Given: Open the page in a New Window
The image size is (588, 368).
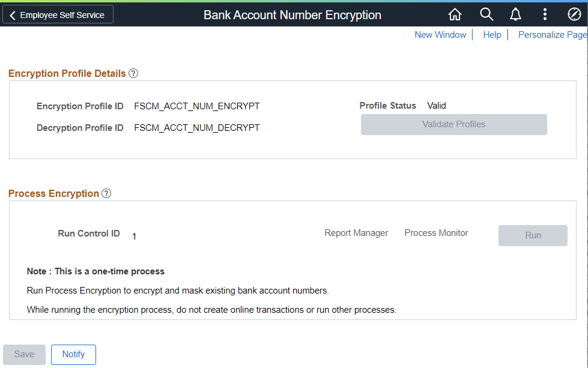Looking at the screenshot, I should (x=440, y=34).
